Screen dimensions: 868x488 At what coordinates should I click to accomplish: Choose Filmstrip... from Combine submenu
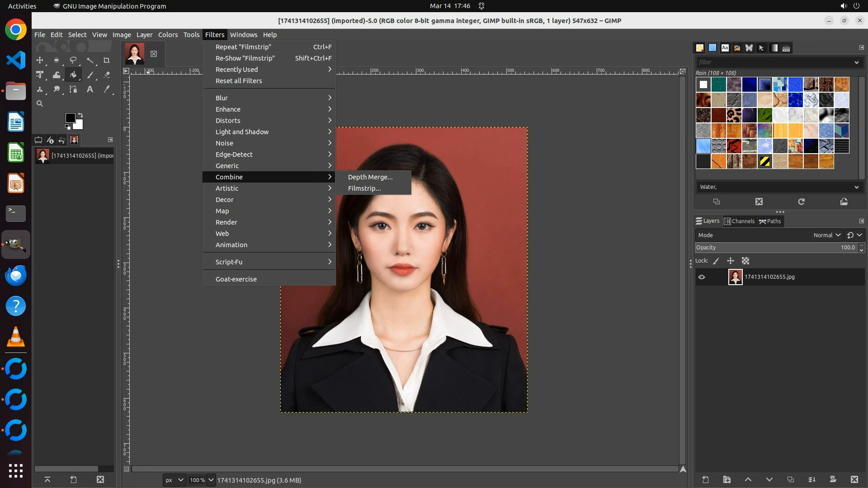364,188
